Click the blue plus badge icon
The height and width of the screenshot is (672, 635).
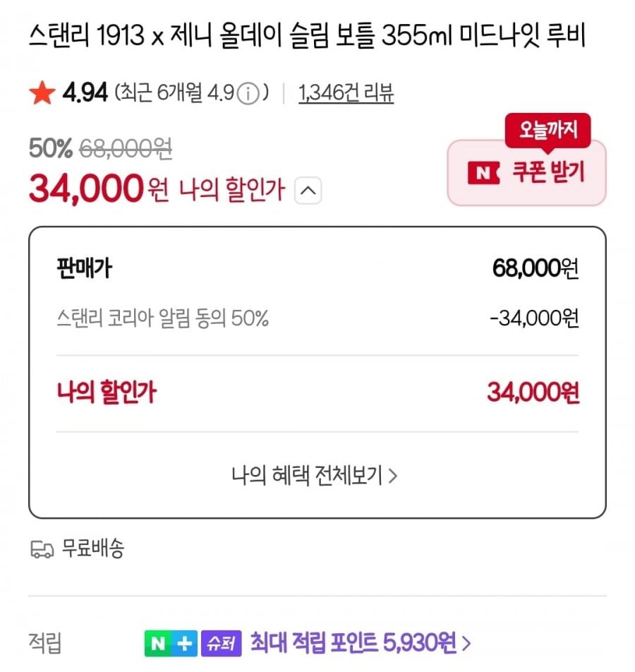(183, 643)
